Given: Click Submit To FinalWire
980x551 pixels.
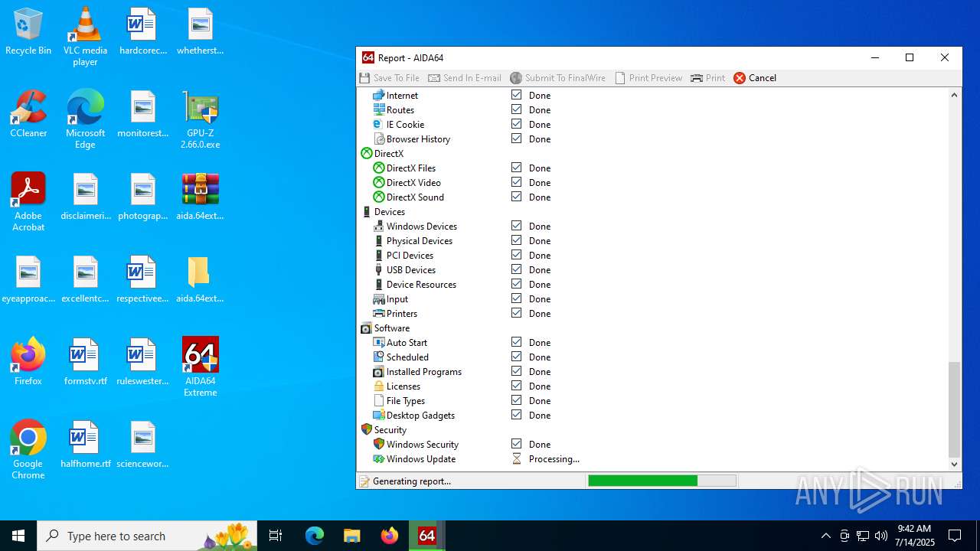Looking at the screenshot, I should coord(557,78).
